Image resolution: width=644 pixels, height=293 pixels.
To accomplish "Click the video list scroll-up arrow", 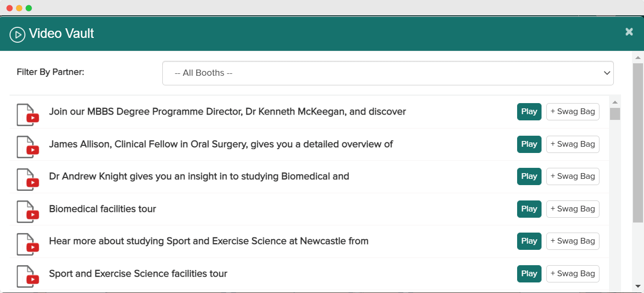I will tap(615, 102).
